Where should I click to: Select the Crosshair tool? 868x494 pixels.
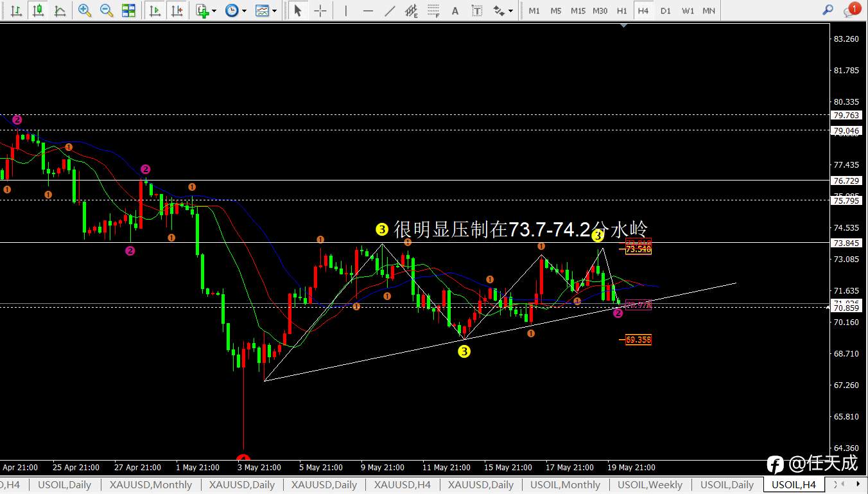point(320,10)
